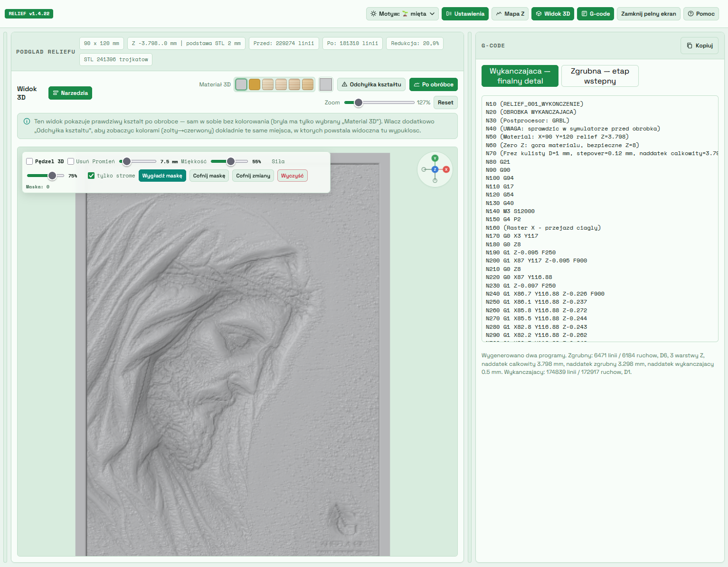
Task: Click Wygładź maskę button
Action: tap(162, 176)
